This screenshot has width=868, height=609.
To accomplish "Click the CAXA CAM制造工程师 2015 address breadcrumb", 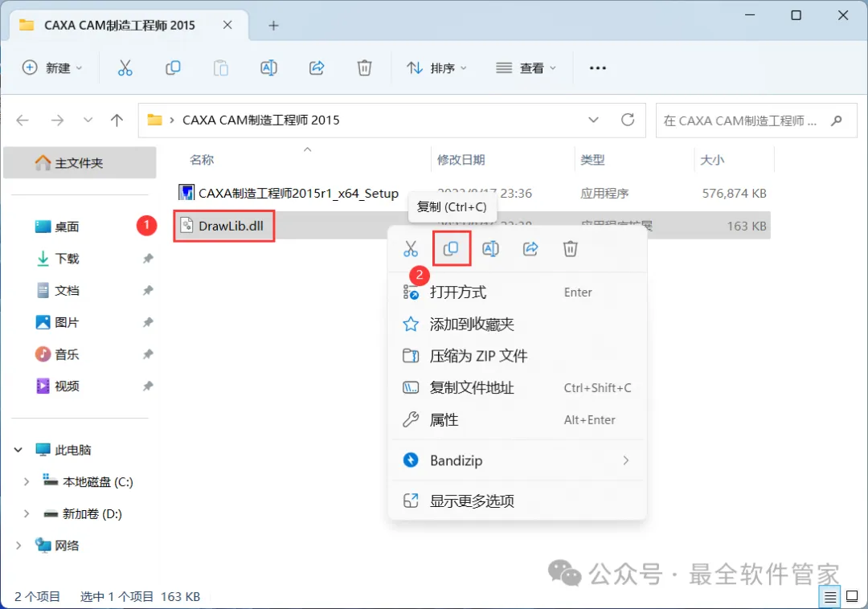I will [260, 120].
